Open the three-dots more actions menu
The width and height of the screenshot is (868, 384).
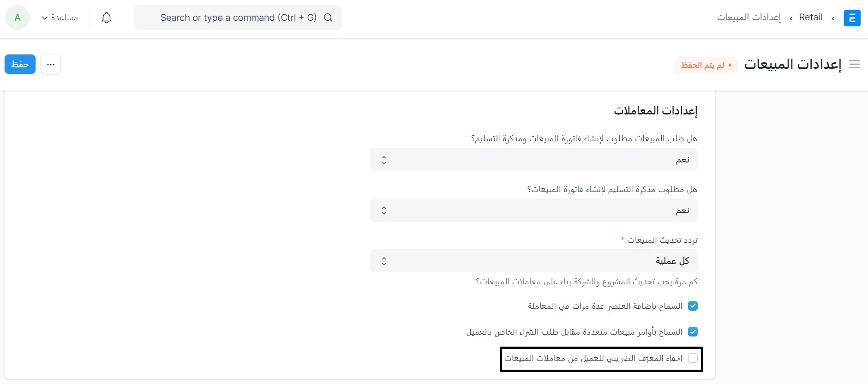pos(51,64)
